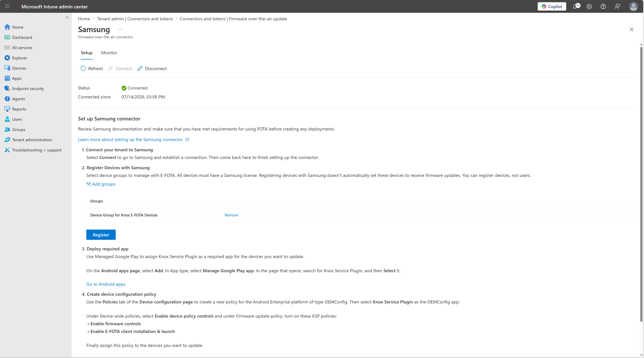Open the Samsung more options ellipsis
The width and height of the screenshot is (644, 358).
pyautogui.click(x=120, y=30)
